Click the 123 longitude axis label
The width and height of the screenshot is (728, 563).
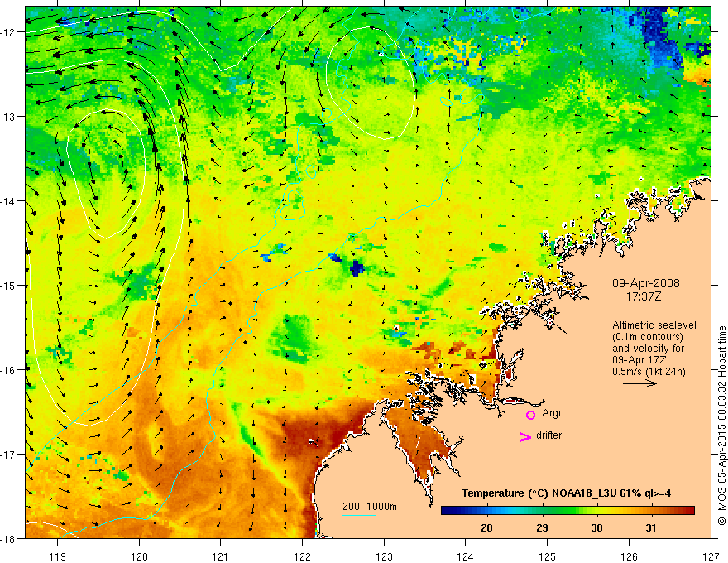(x=384, y=556)
